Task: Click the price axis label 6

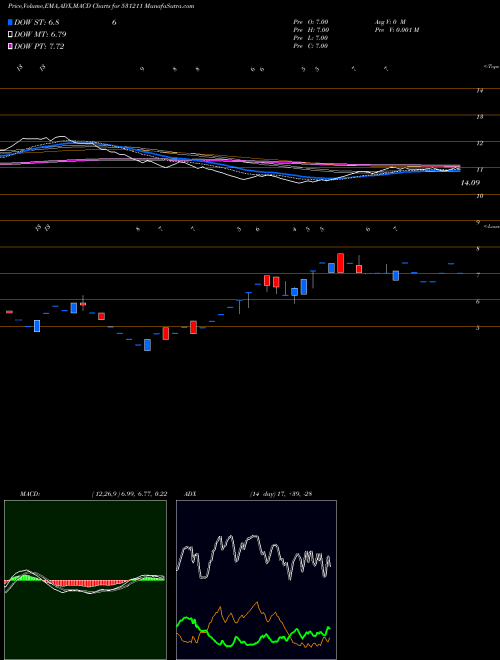Action: click(x=478, y=301)
